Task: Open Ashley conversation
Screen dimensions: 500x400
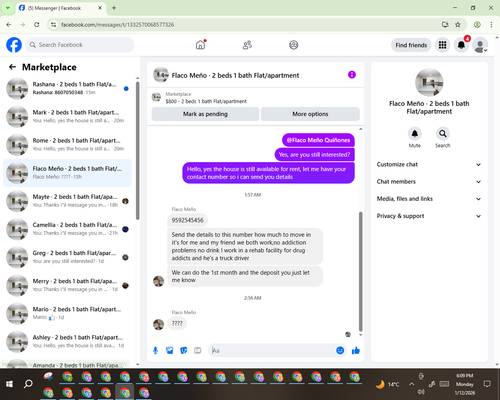Action: [67, 342]
